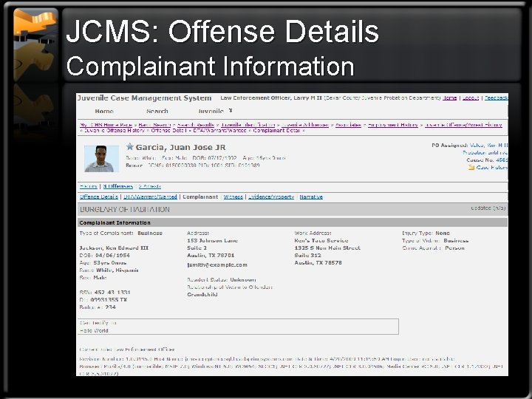Go to Juvenile Identification breadcrumb
The height and width of the screenshot is (399, 532).
(248, 125)
